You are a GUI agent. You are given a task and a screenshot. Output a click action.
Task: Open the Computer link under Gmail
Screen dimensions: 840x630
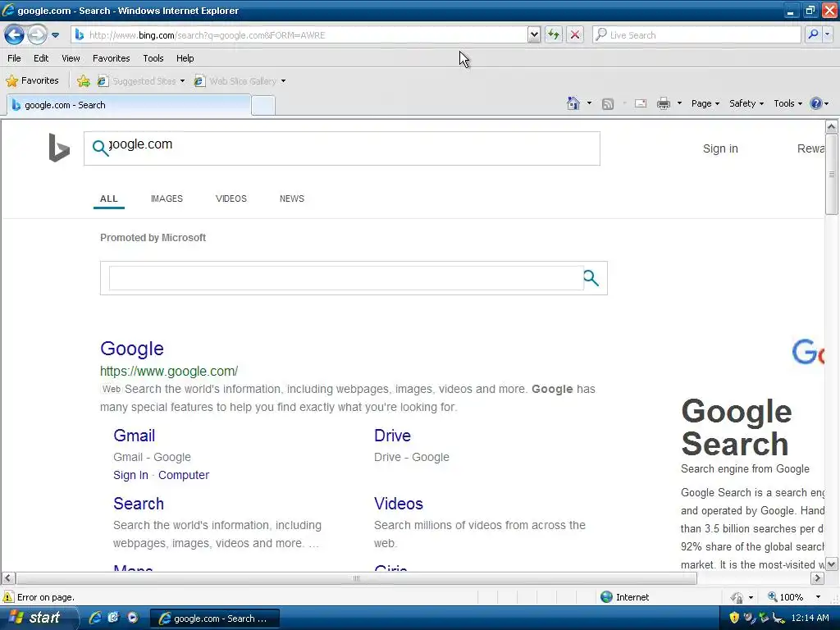184,475
